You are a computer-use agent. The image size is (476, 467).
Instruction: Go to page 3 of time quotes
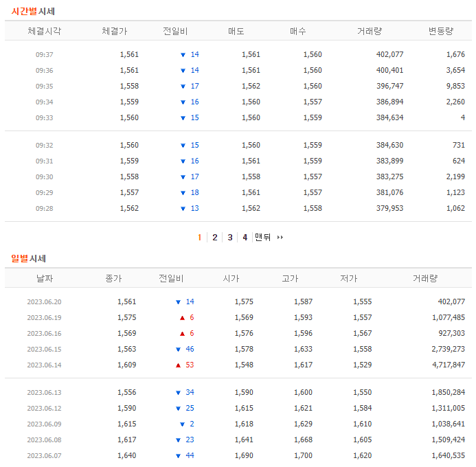(x=230, y=238)
